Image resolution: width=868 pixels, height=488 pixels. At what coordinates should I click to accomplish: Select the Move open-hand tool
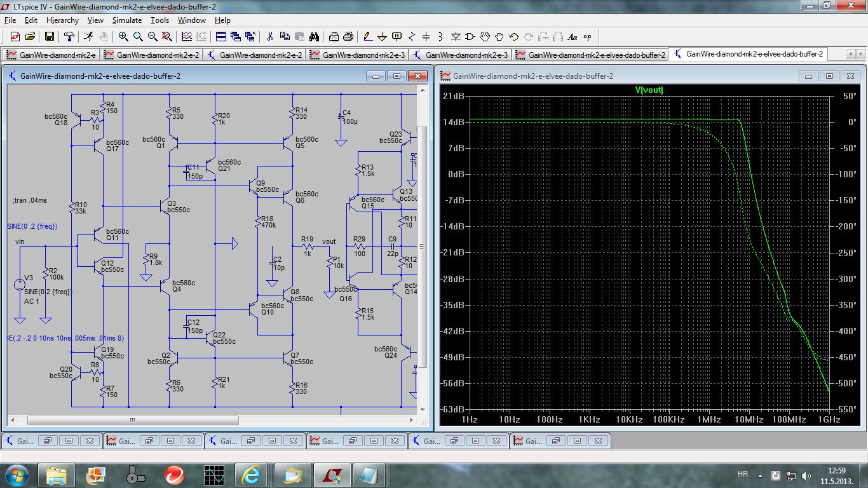485,36
